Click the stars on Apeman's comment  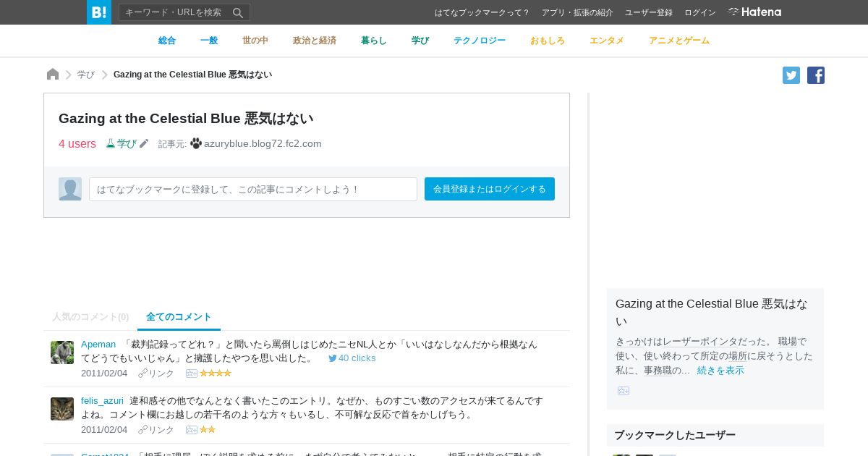click(216, 373)
